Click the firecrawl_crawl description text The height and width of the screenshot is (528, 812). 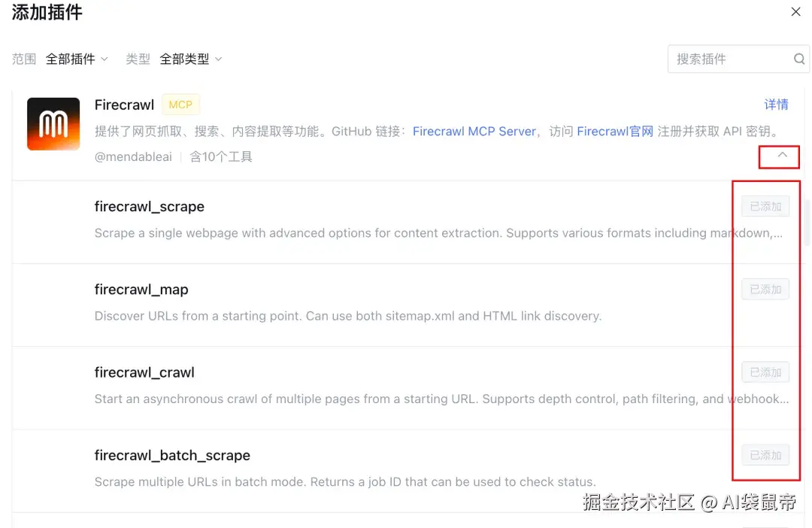click(x=442, y=399)
